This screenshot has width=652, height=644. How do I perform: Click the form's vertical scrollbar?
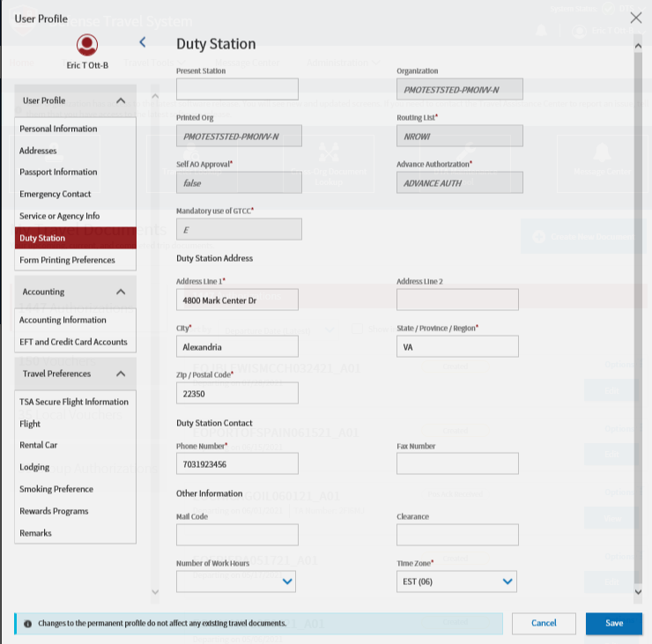[639, 308]
